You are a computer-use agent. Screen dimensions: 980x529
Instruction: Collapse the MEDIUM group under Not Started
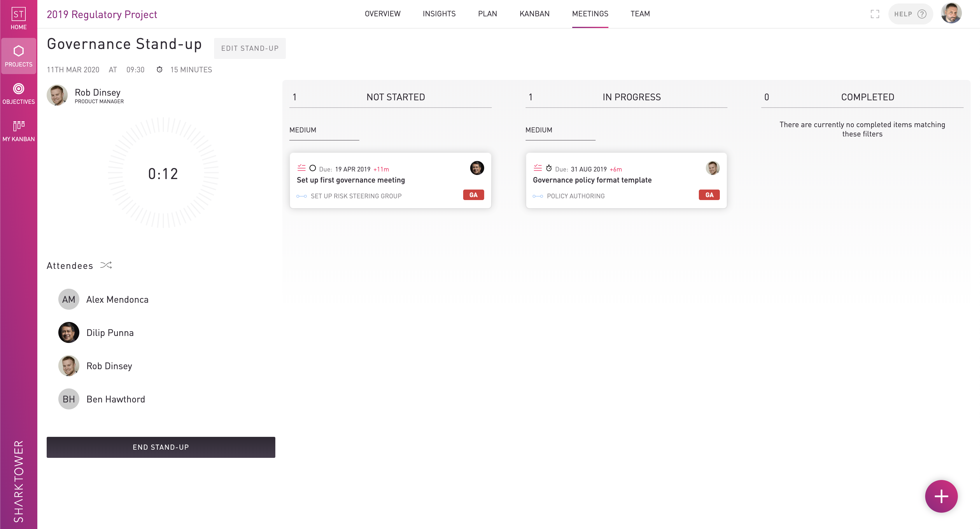click(303, 130)
